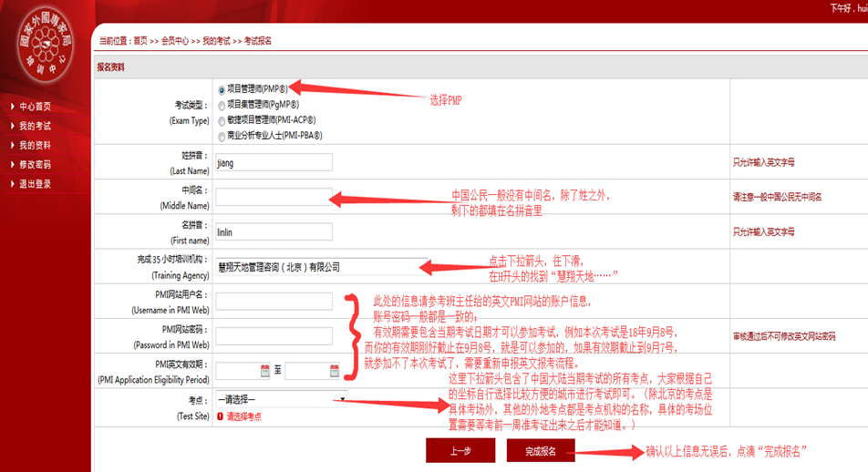Viewport: 868px width, 472px height.
Task: Select 修改密码 in the sidebar
Action: (x=35, y=165)
